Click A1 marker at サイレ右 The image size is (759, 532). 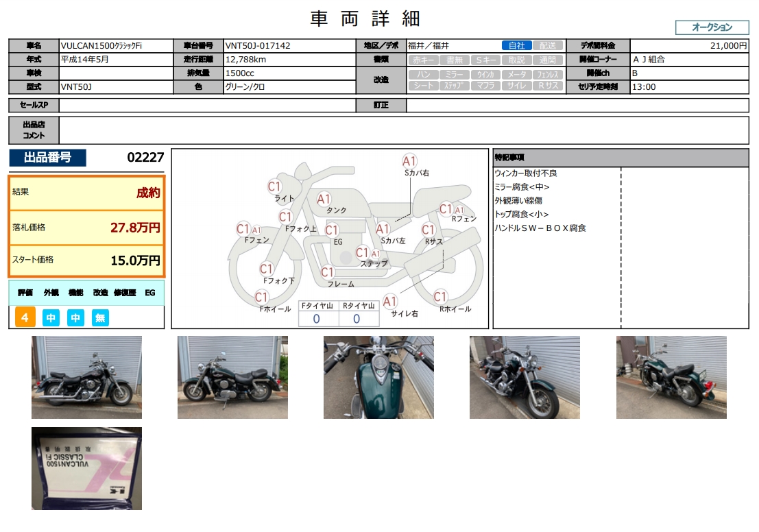(x=389, y=302)
